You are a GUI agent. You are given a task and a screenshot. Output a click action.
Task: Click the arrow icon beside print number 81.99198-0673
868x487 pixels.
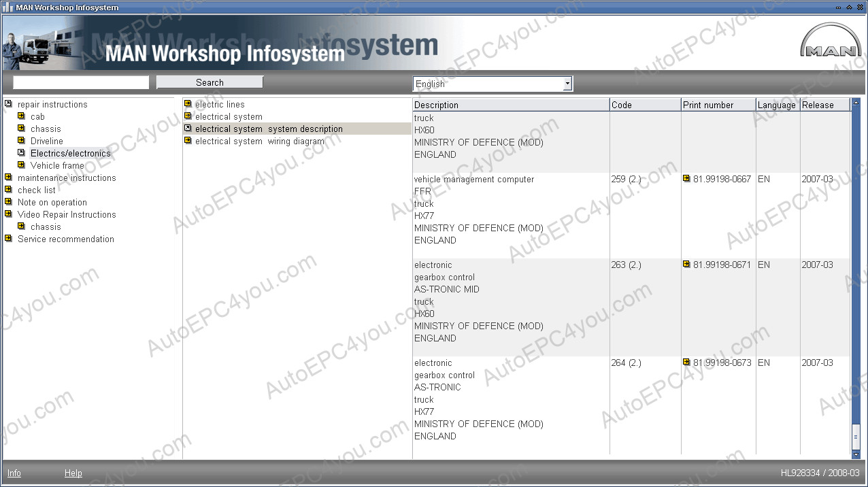click(x=686, y=363)
